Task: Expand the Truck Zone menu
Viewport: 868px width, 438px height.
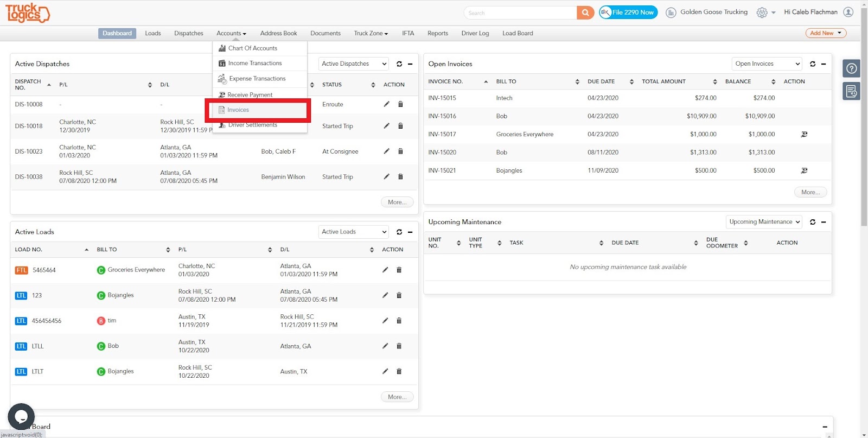Action: (371, 34)
